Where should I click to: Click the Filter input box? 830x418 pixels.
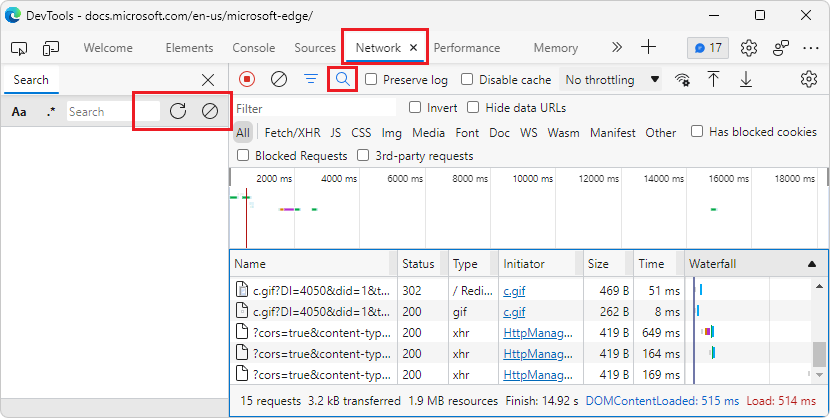click(314, 108)
